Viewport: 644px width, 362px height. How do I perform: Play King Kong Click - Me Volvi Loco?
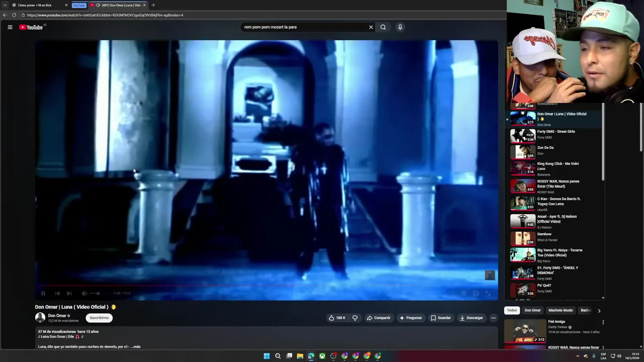point(553,168)
